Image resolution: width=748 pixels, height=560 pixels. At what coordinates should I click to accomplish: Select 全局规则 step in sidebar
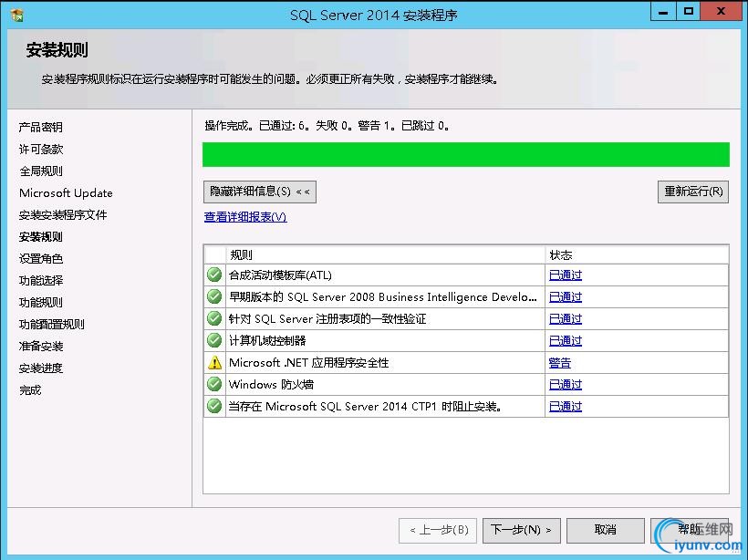click(41, 171)
